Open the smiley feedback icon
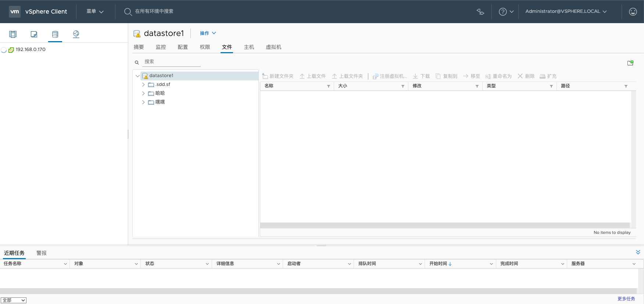The image size is (644, 304). [x=633, y=12]
